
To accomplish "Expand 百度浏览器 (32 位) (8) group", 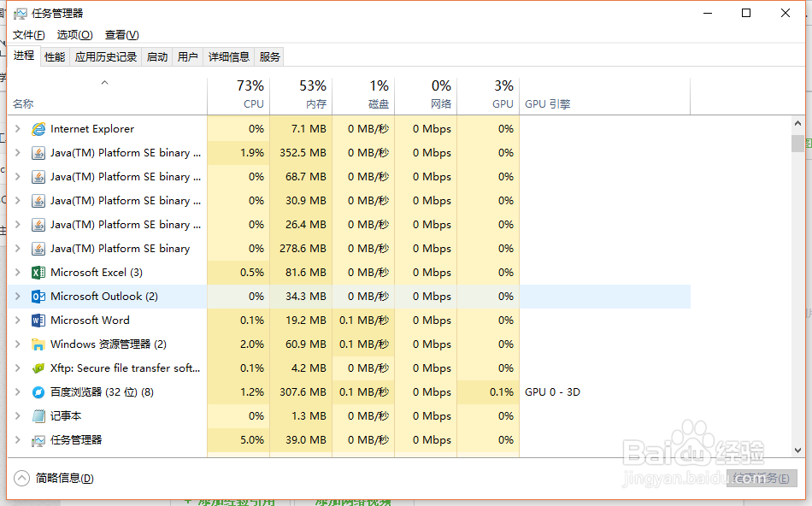I will point(18,392).
